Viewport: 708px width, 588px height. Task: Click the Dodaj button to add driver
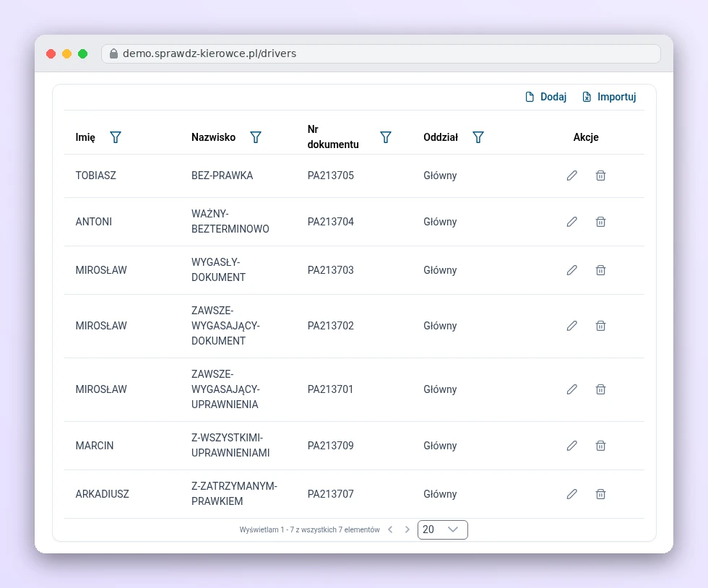[546, 97]
